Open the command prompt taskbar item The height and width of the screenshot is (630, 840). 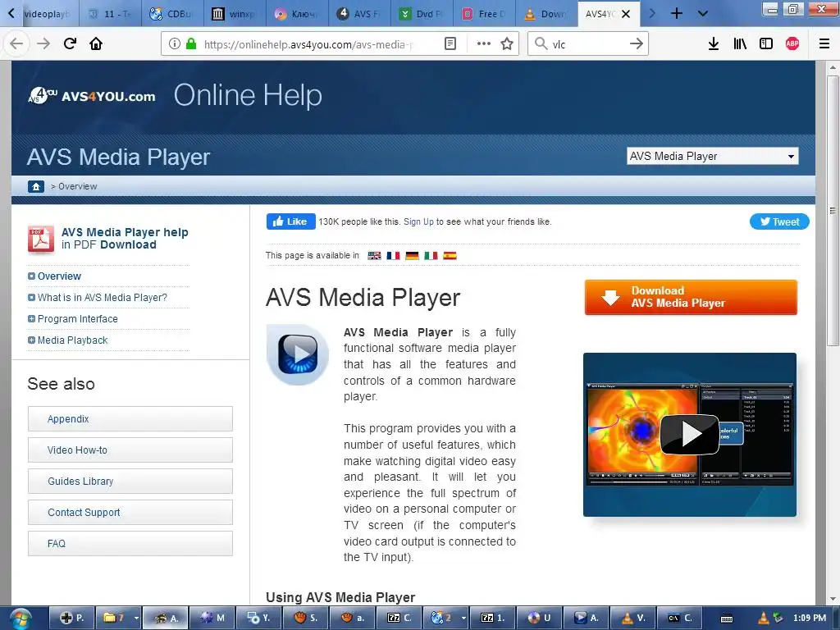(x=679, y=619)
